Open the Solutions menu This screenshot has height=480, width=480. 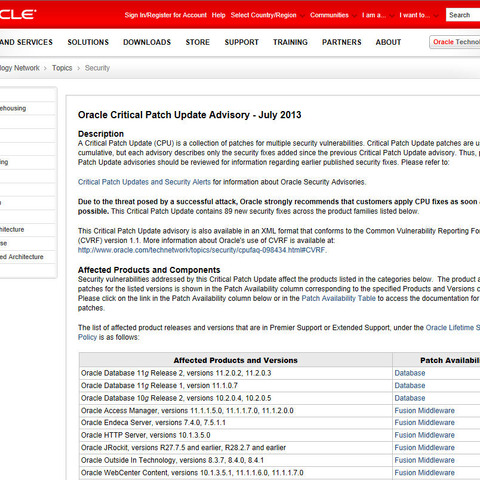point(88,42)
